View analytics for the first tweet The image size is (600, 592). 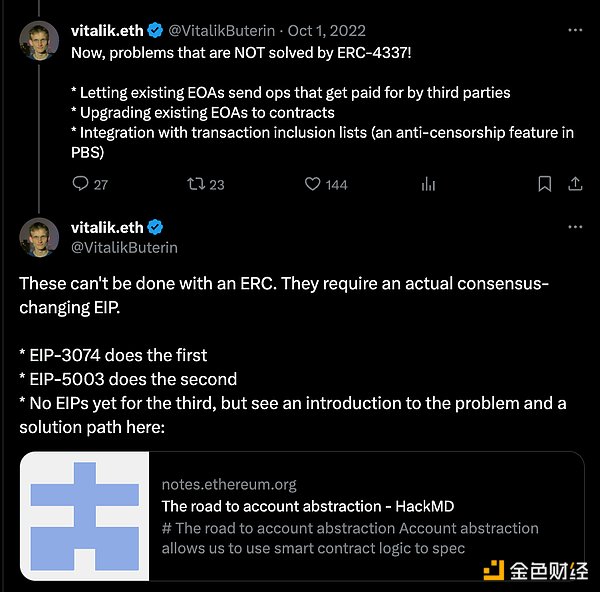click(x=429, y=184)
